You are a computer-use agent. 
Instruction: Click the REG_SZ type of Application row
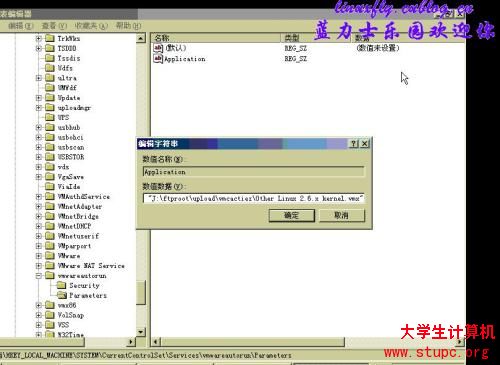(x=296, y=59)
